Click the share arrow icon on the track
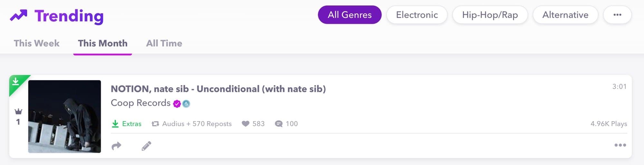The width and height of the screenshot is (644, 165). click(x=116, y=146)
